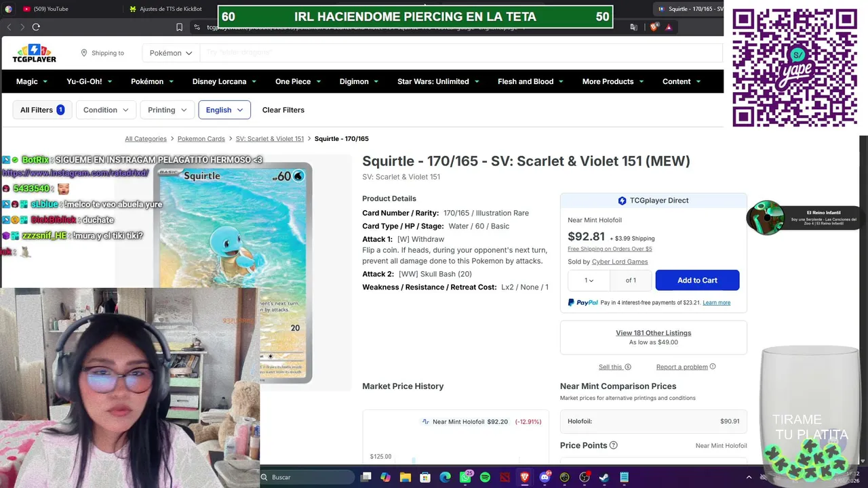This screenshot has width=868, height=488.
Task: Click the Shipping to location pin
Action: pyautogui.click(x=84, y=53)
